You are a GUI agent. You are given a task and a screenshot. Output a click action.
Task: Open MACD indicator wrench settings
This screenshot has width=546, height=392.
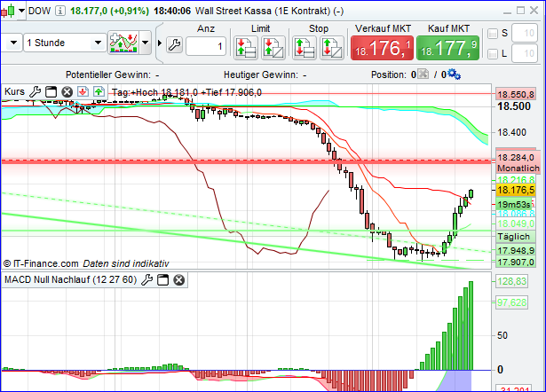[x=147, y=279]
